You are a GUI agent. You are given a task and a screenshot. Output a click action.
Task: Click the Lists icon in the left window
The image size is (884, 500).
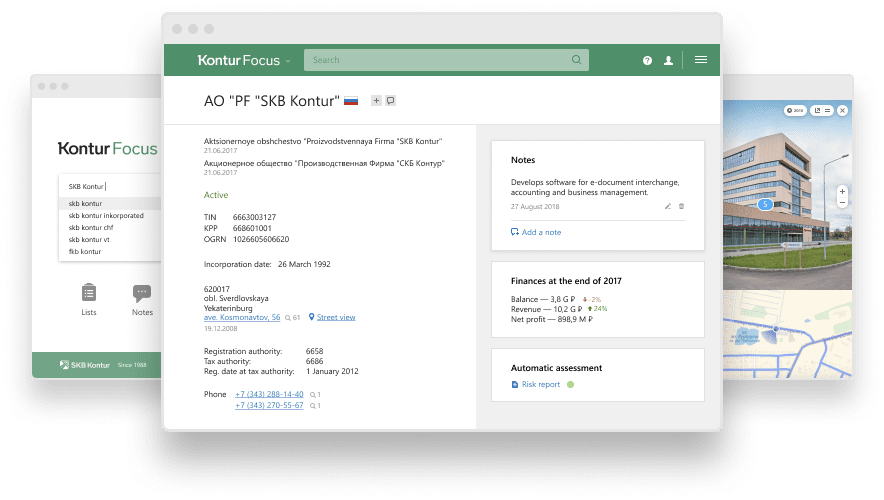click(89, 293)
